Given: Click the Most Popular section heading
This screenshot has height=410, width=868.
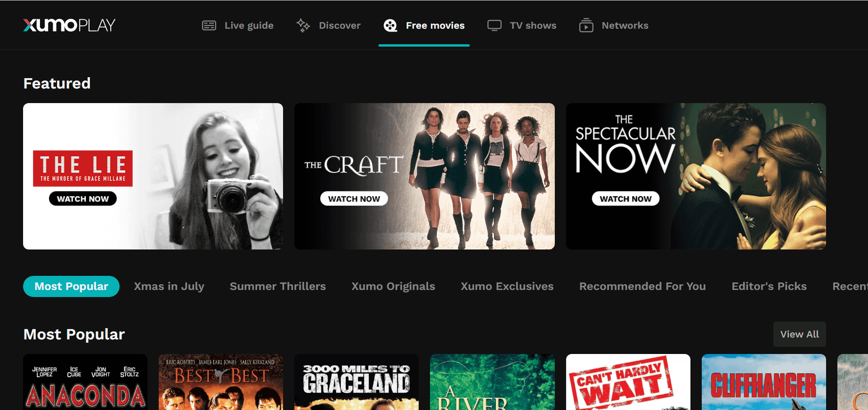Looking at the screenshot, I should tap(74, 334).
